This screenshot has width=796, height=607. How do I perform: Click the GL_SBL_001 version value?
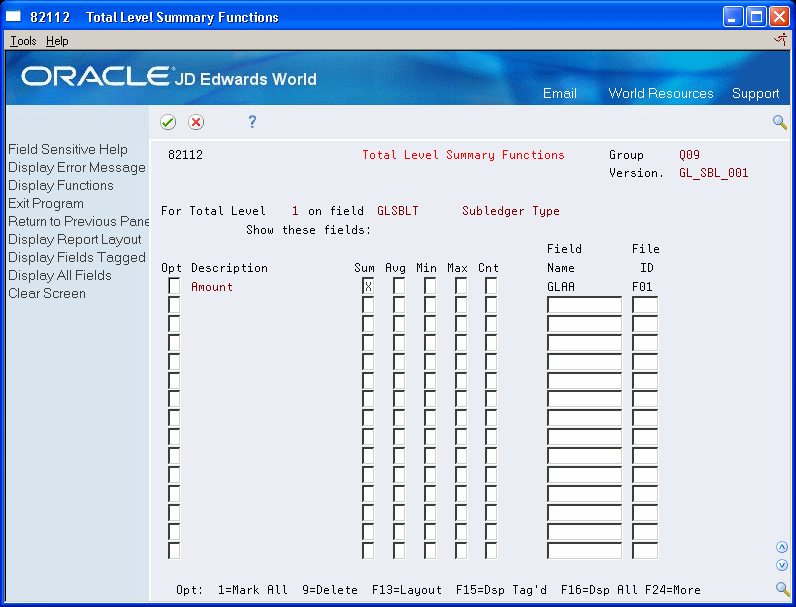coord(713,173)
